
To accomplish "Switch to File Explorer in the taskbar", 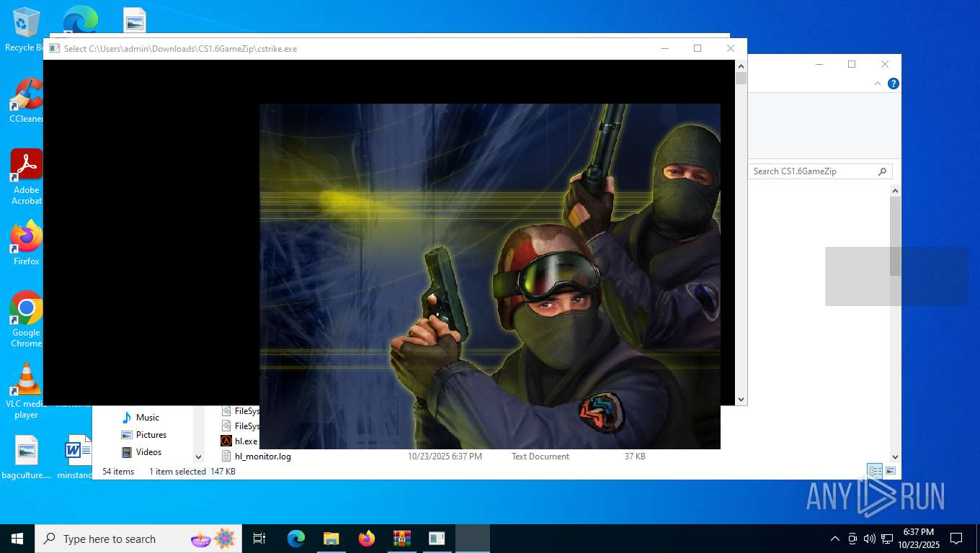I will click(x=331, y=539).
